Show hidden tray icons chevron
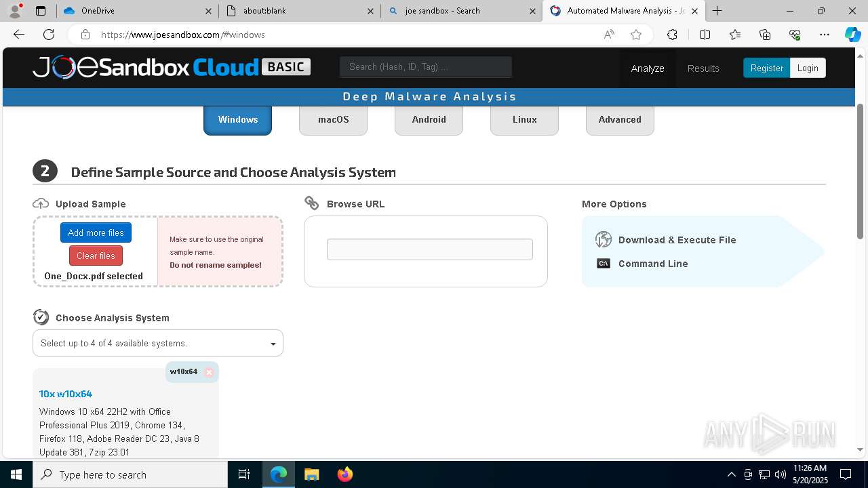The width and height of the screenshot is (868, 488). [731, 474]
